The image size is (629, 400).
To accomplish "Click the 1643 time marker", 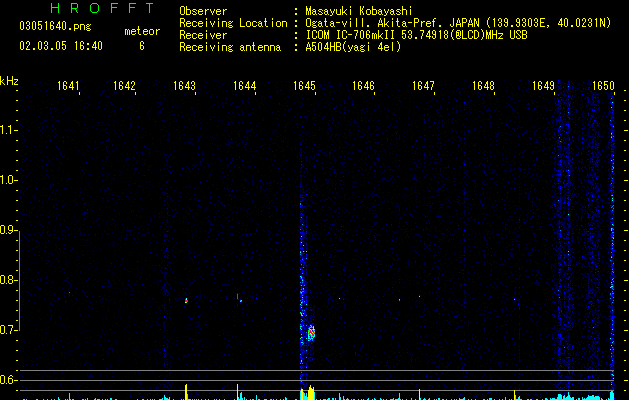I will pos(184,86).
